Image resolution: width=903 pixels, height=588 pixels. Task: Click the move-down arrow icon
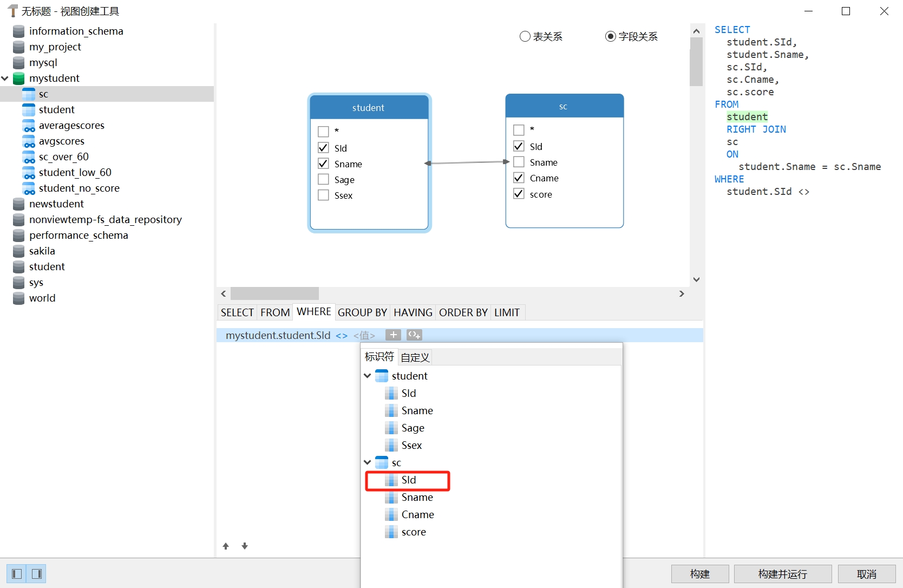[x=245, y=546]
